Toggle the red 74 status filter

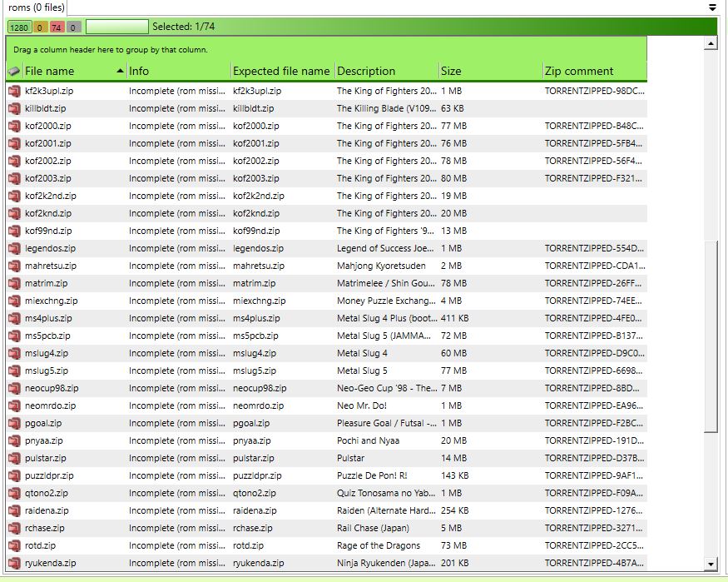coord(57,27)
